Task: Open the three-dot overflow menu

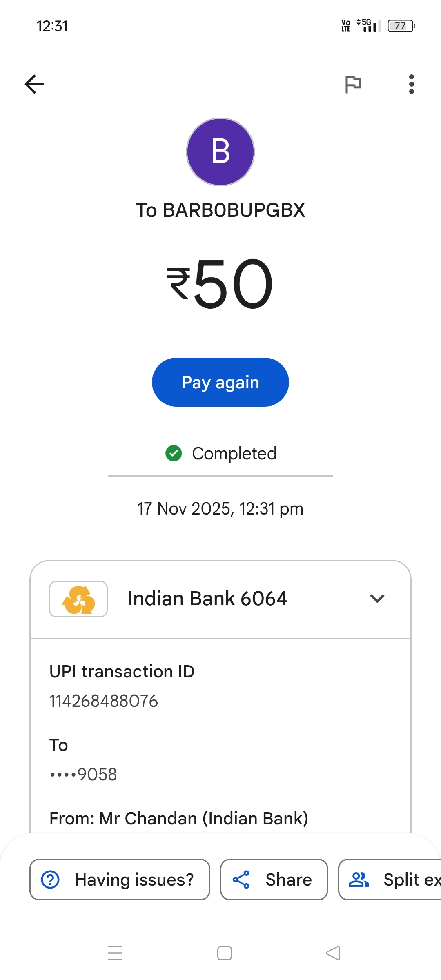Action: point(411,84)
